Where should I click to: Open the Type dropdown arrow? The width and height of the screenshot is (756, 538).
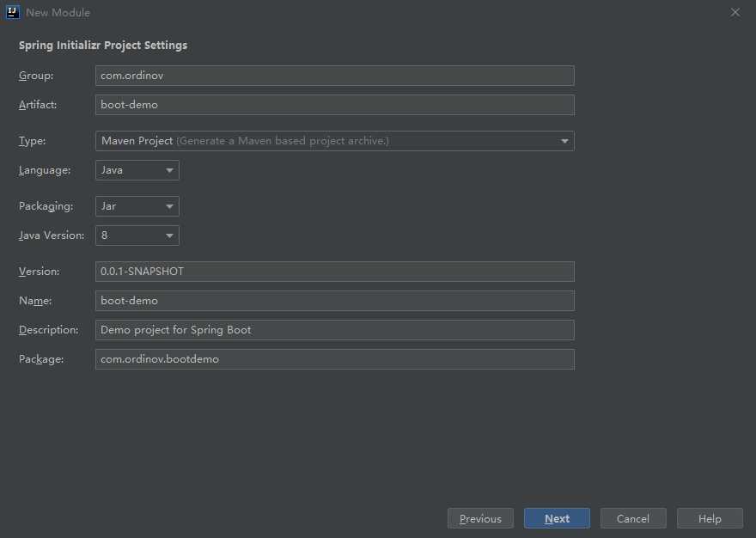(564, 141)
